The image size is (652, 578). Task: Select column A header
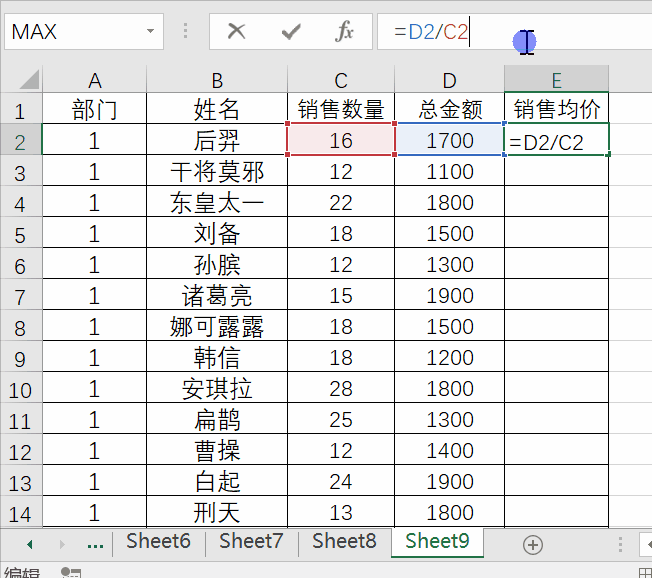(94, 80)
